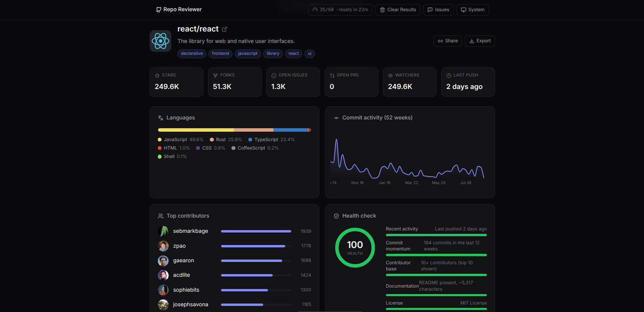Click the React repository logo thumbnail
This screenshot has height=312, width=644.
(160, 41)
